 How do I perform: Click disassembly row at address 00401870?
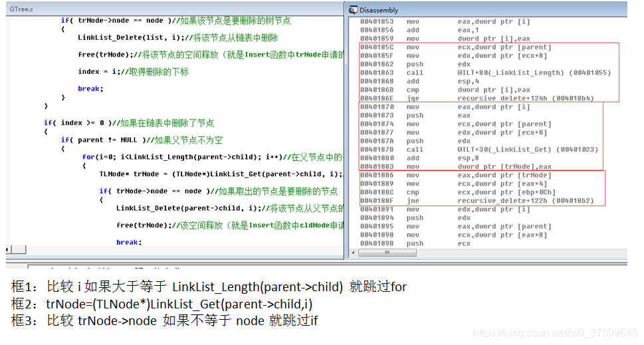point(445,107)
